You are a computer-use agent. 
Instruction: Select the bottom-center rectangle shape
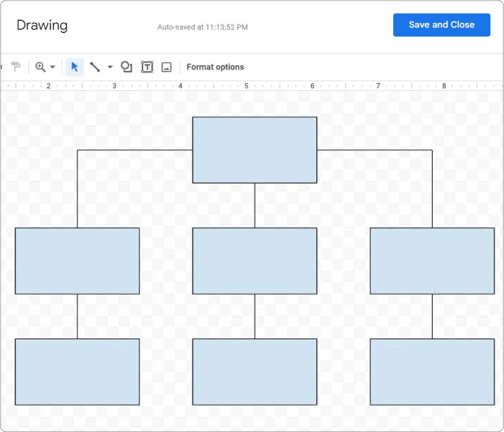[x=254, y=372]
